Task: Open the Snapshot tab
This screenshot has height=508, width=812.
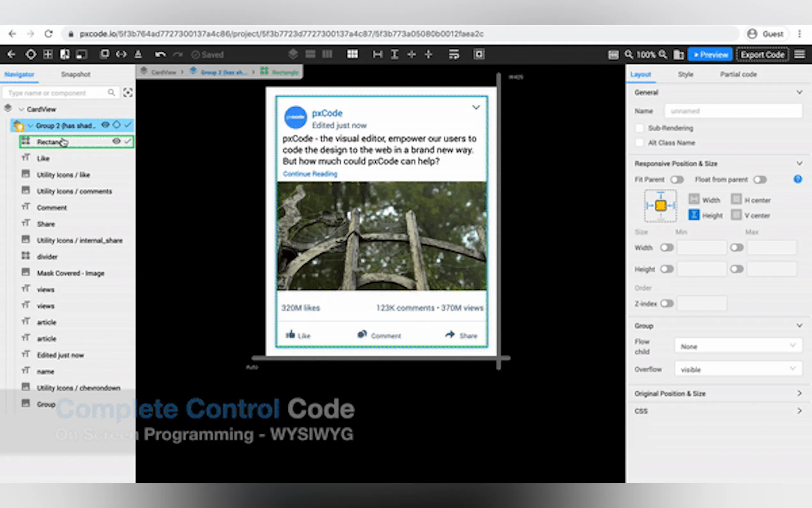Action: pyautogui.click(x=75, y=74)
